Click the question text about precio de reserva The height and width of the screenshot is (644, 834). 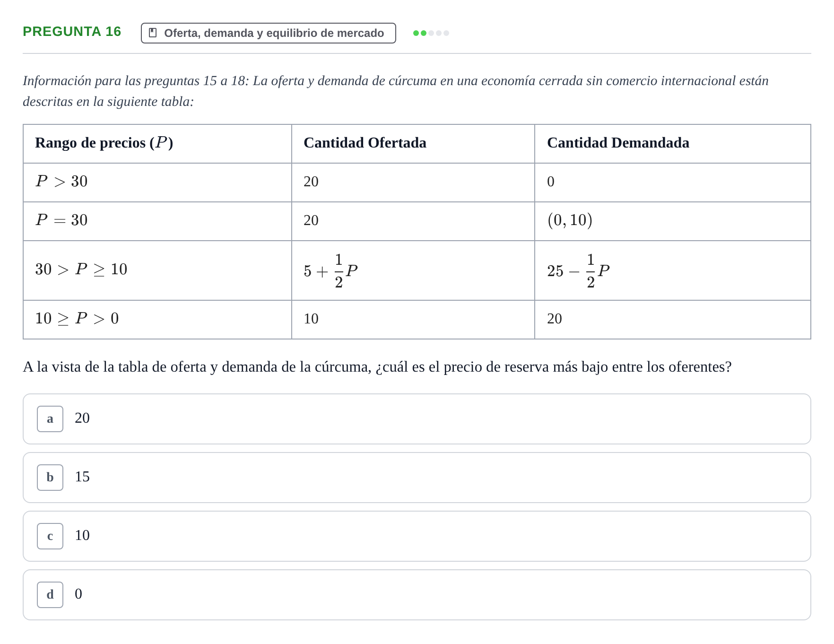[x=377, y=367]
